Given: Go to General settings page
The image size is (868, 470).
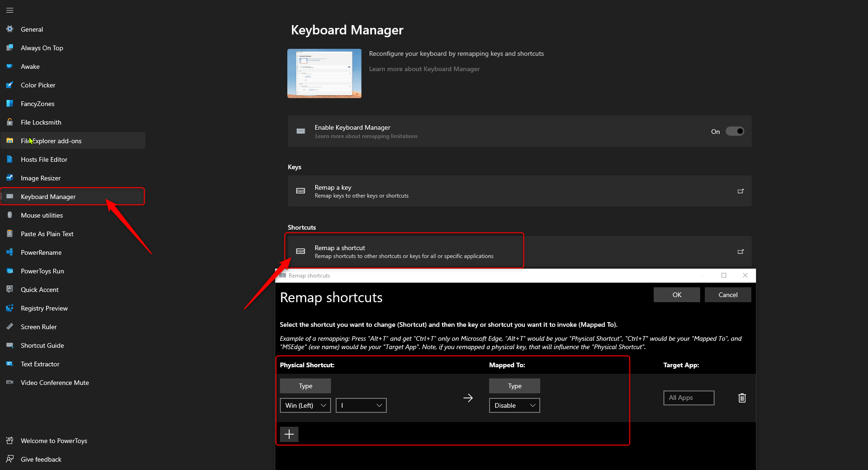Looking at the screenshot, I should pos(73,29).
